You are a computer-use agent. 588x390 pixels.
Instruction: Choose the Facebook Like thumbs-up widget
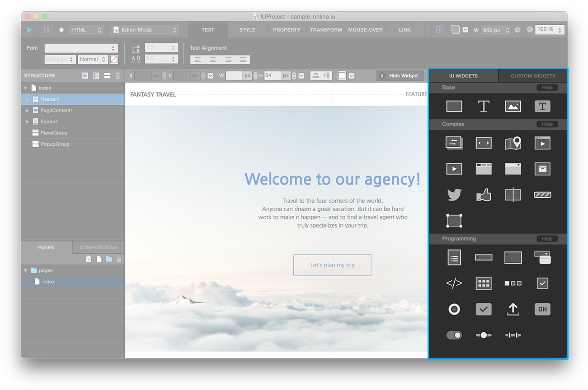(x=484, y=195)
